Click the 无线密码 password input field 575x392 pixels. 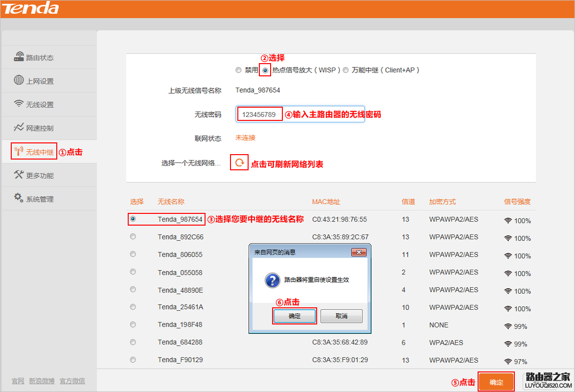[259, 114]
